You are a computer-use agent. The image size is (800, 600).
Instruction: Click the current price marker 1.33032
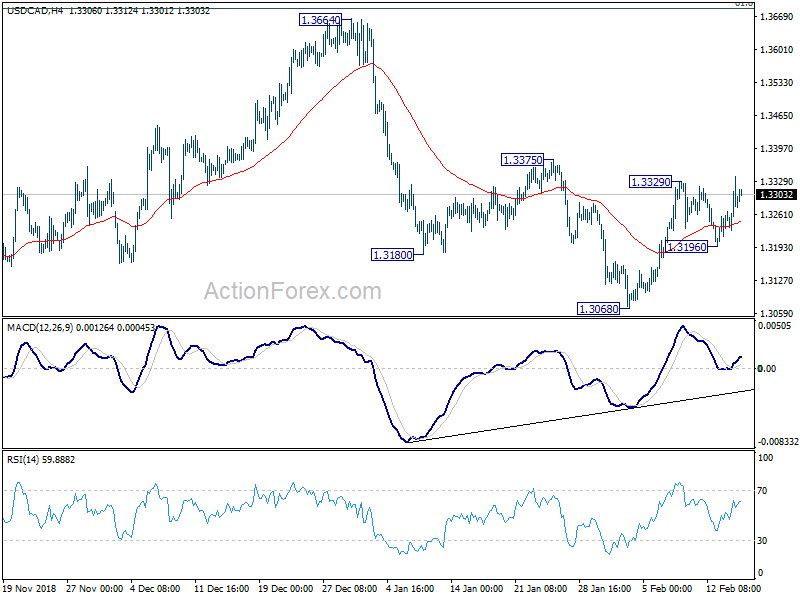pos(777,194)
